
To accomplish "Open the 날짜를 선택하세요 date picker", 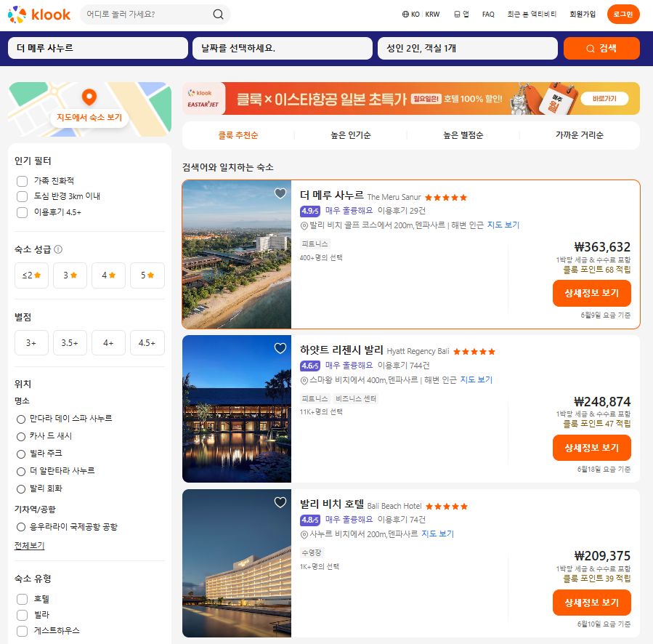I will [x=283, y=49].
